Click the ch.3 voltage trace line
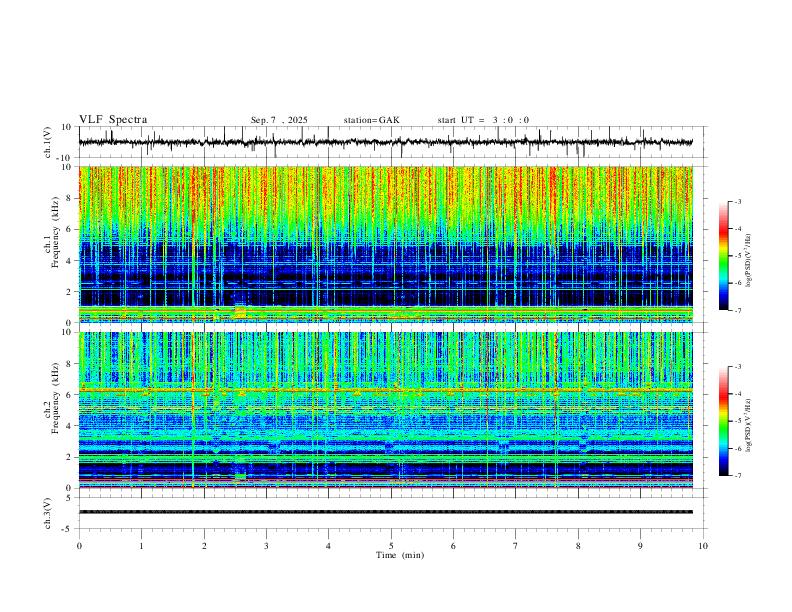The image size is (792, 612). click(x=385, y=512)
